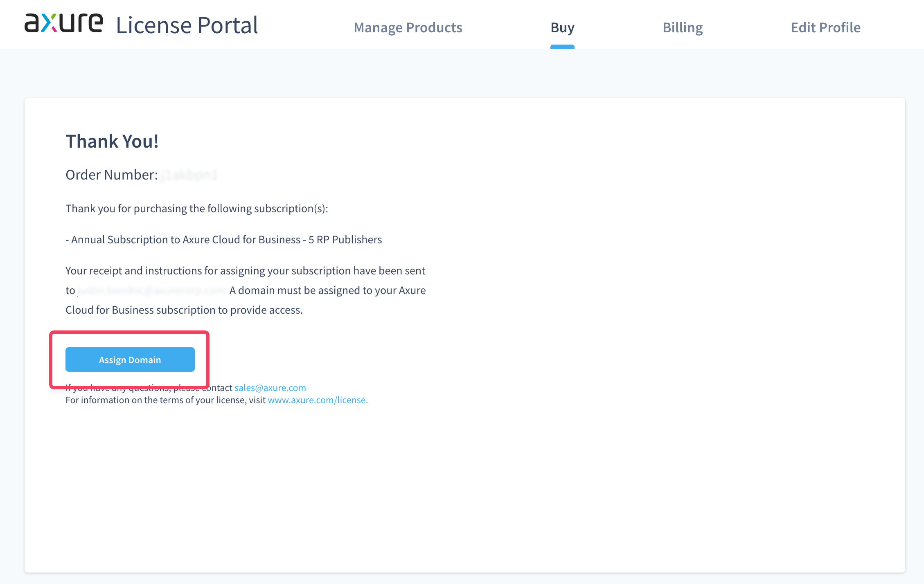The image size is (924, 584).
Task: Click the blue active indicator under Buy
Action: coord(562,47)
